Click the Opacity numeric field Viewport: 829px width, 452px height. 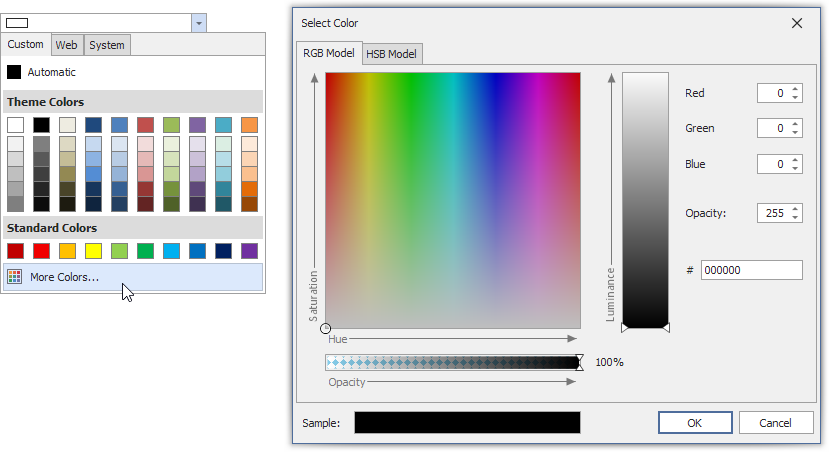773,213
